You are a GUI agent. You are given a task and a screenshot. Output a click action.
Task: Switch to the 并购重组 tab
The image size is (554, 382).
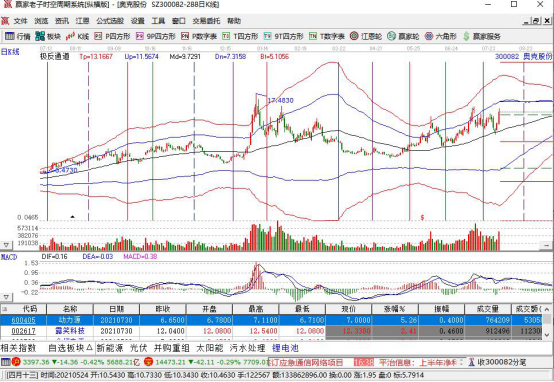click(x=171, y=348)
